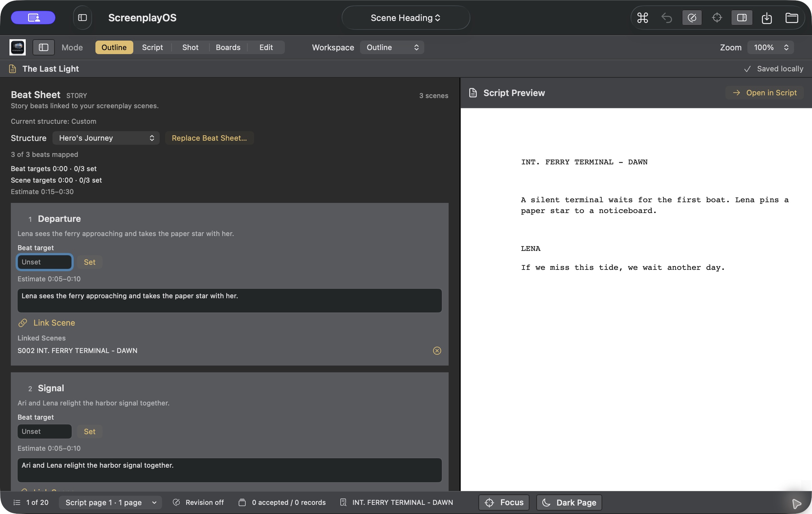Click the Script Preview document icon
Viewport: 812px width, 514px height.
[473, 93]
